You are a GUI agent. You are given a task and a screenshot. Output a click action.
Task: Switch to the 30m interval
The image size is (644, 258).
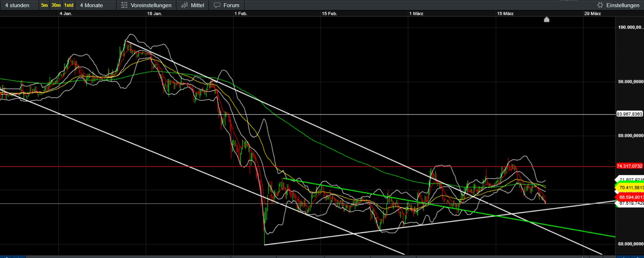[x=56, y=5]
